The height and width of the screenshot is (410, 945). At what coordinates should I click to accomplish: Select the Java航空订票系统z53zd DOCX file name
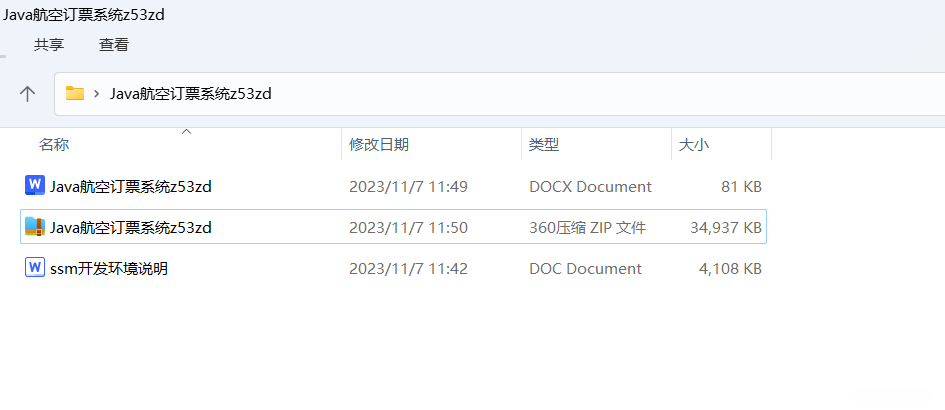(131, 186)
